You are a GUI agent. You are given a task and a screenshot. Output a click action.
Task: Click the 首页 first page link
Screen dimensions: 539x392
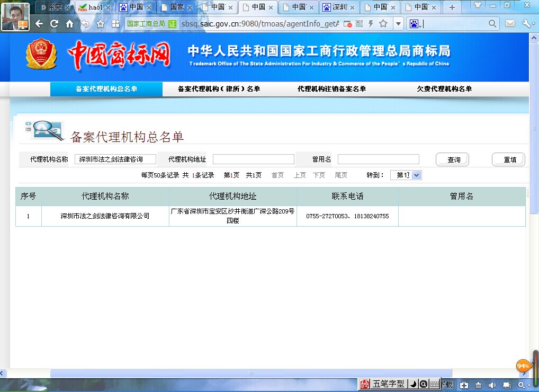(277, 175)
